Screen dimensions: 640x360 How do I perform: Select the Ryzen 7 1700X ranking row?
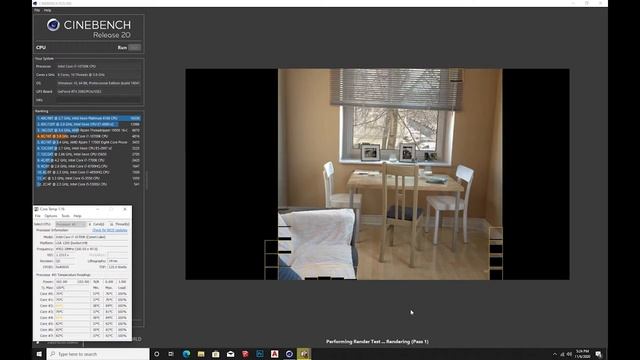coord(88,142)
